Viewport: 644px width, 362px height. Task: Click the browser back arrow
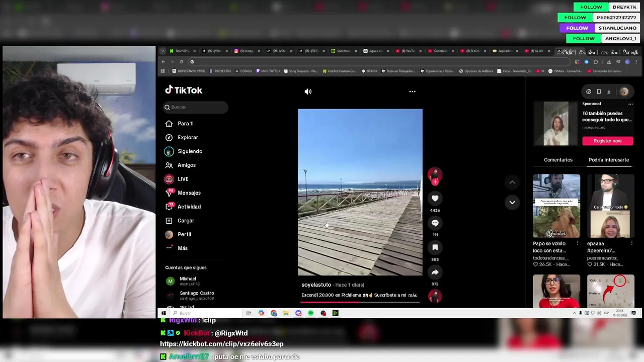pyautogui.click(x=163, y=62)
